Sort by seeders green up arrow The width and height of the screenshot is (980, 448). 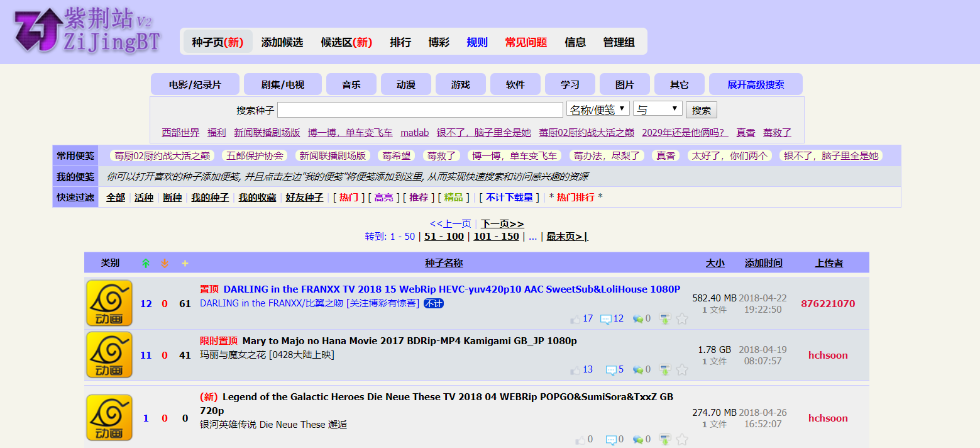point(146,263)
